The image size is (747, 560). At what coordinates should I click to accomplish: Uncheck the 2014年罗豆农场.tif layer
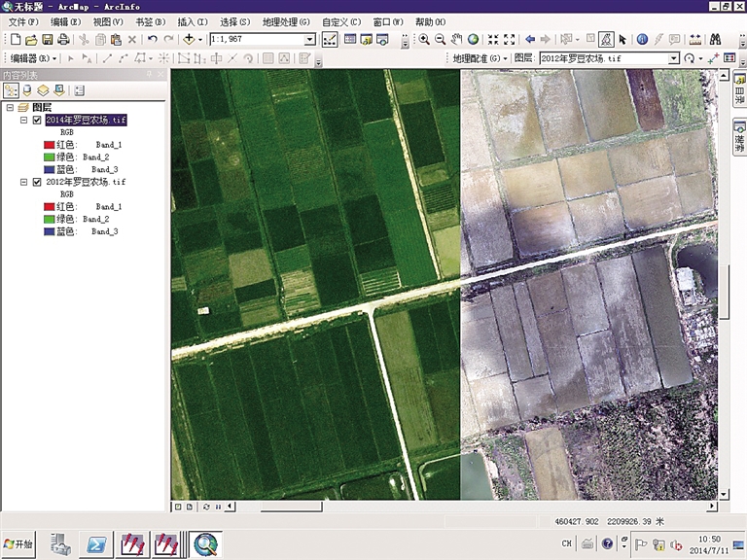point(37,121)
